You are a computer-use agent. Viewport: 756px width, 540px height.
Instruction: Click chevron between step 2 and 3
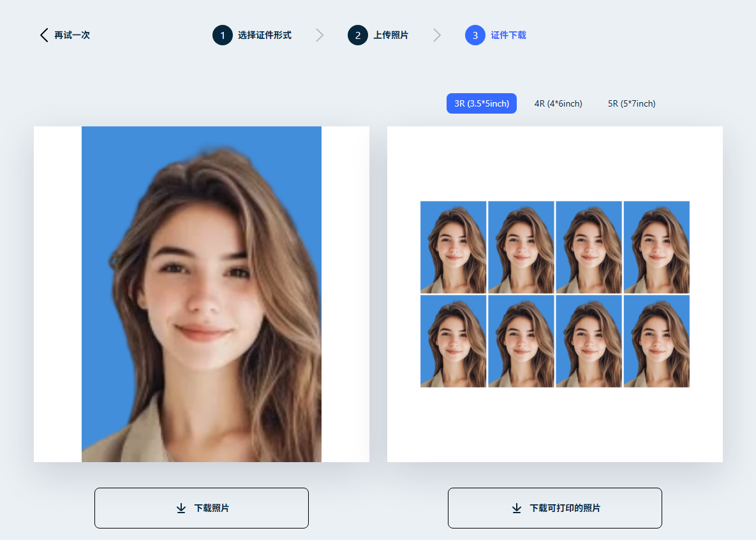[437, 35]
